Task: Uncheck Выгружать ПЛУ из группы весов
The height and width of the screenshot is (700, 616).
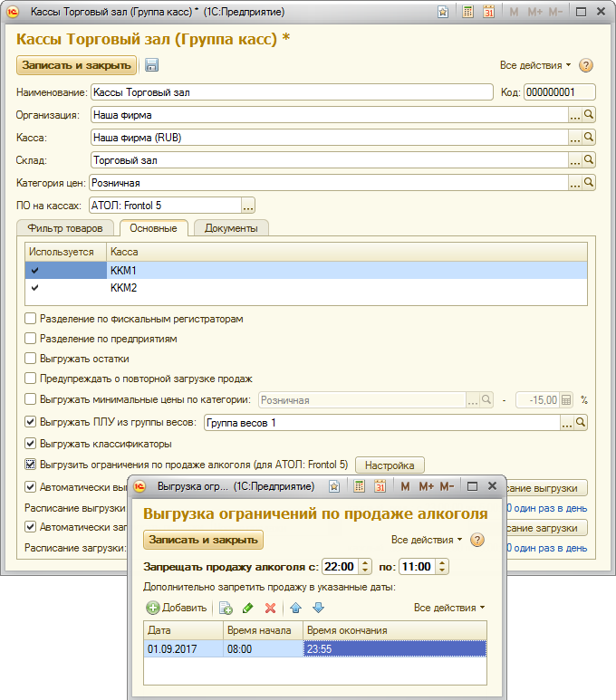Action: 31,422
